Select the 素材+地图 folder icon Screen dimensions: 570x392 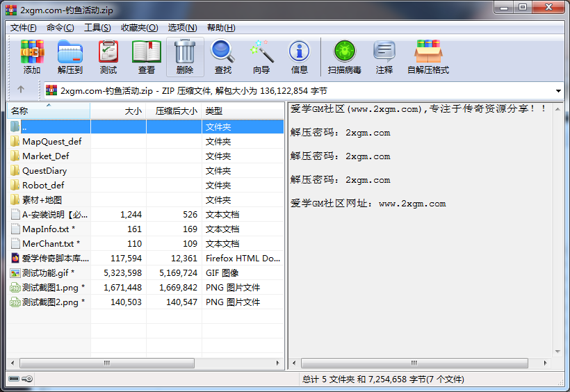pyautogui.click(x=15, y=199)
